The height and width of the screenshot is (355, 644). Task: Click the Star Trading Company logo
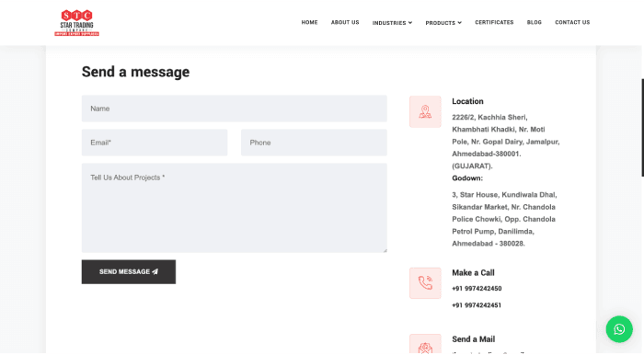76,23
